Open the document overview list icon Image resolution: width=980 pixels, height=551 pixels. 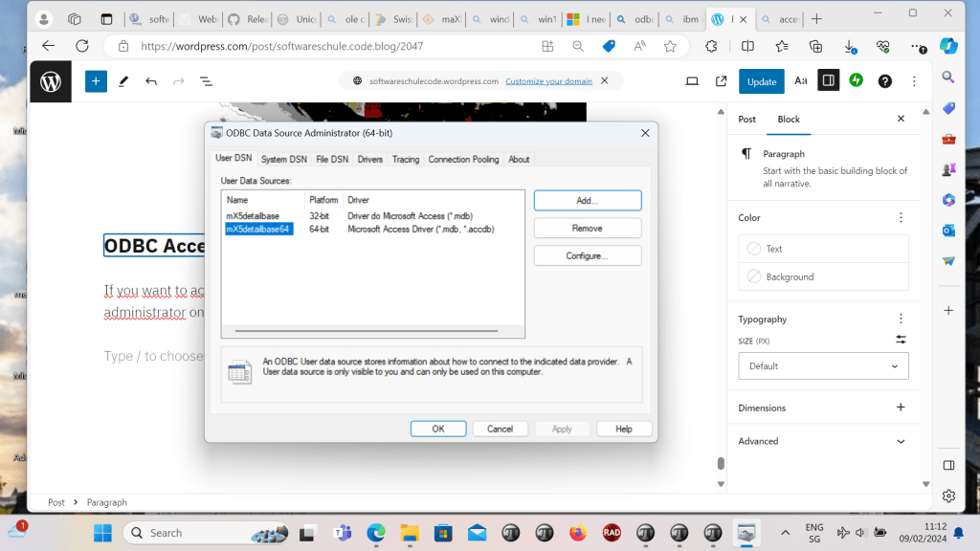pos(206,82)
